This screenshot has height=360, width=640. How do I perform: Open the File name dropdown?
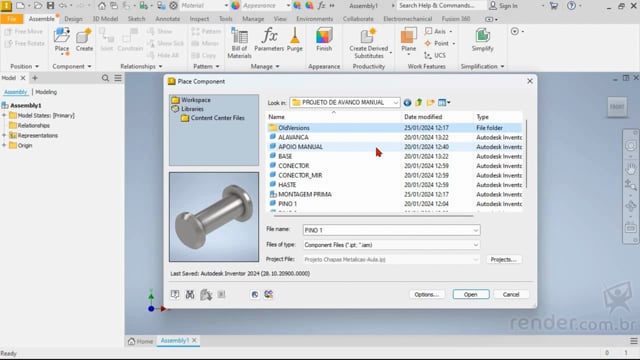coord(476,230)
